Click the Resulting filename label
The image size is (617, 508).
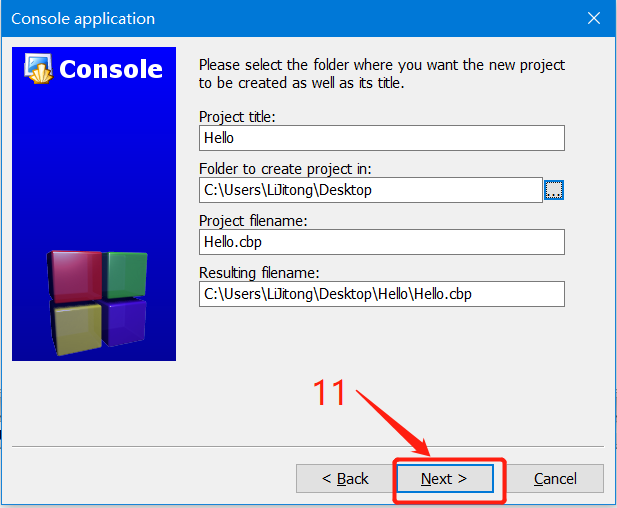(259, 273)
